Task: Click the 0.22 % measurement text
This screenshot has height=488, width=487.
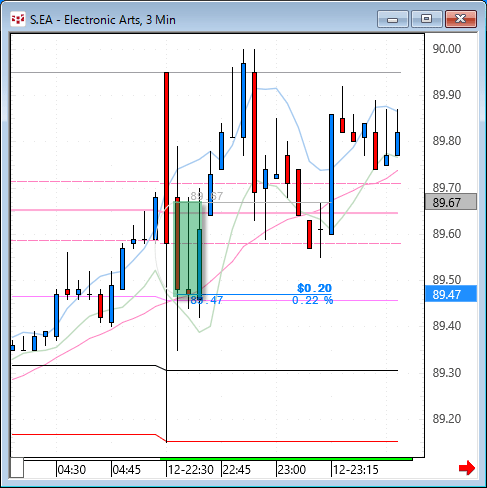Action: click(x=312, y=300)
